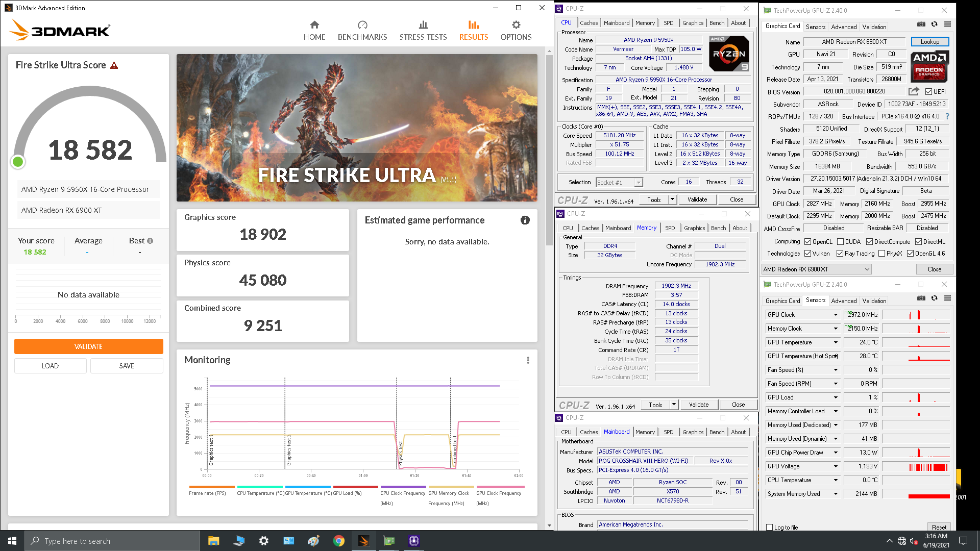Open the RESULTS page in 3DMark
Screen dimensions: 980x551
474,31
